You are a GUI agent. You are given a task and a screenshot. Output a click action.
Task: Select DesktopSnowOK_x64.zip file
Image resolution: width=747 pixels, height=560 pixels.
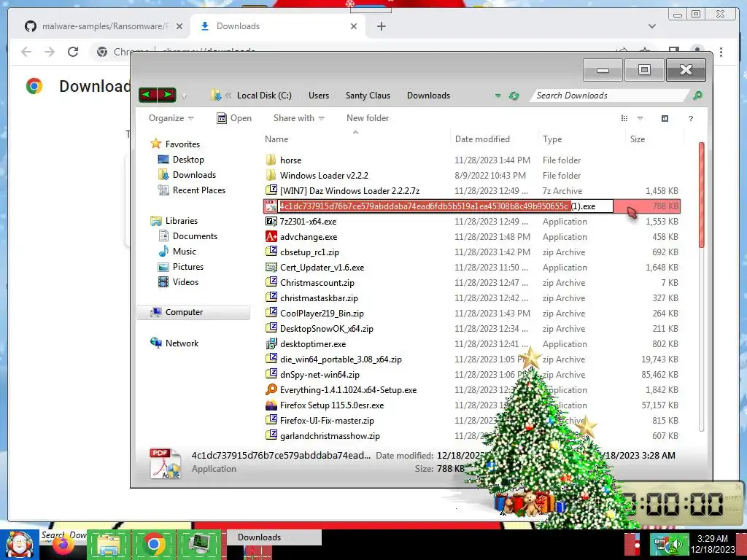point(326,328)
